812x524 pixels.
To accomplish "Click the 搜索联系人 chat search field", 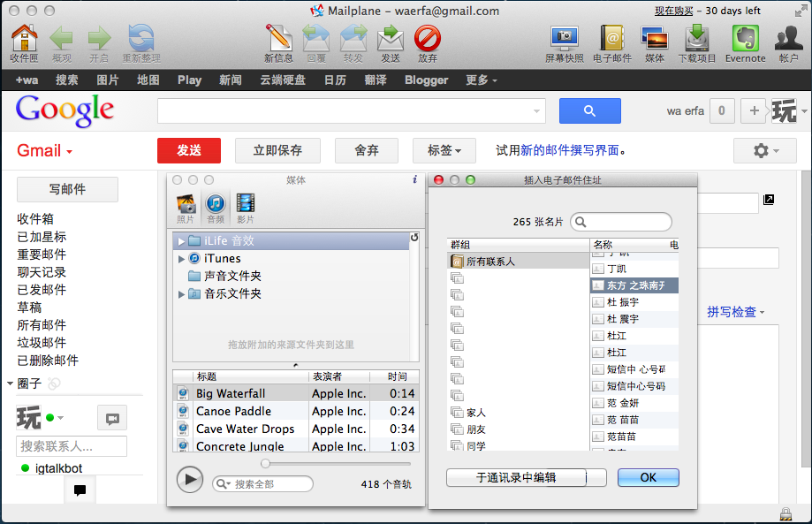I will pyautogui.click(x=72, y=446).
